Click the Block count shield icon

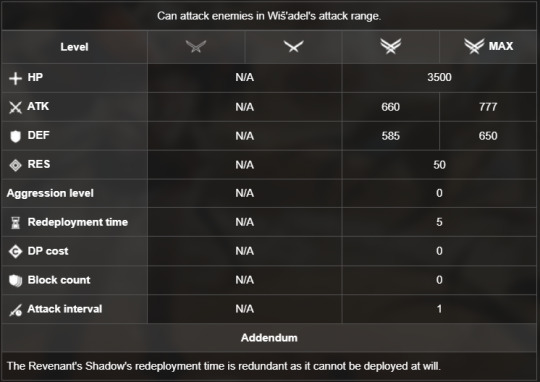[x=15, y=280]
